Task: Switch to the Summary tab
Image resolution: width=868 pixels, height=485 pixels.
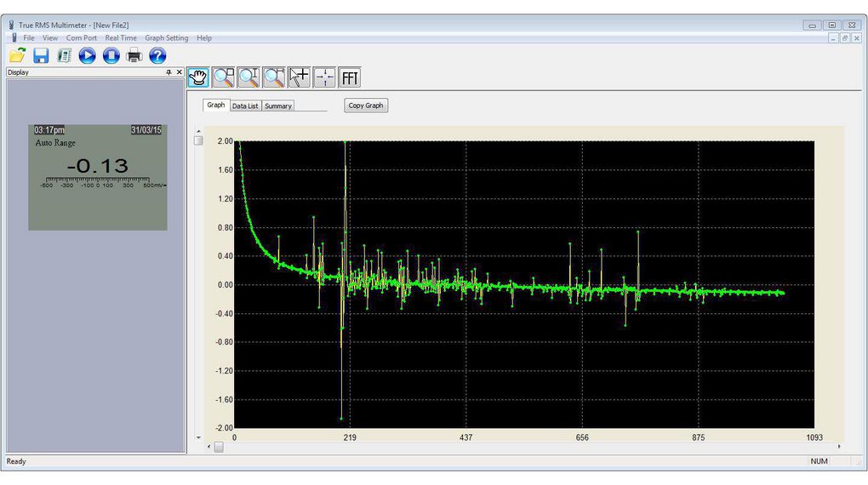Action: click(277, 106)
